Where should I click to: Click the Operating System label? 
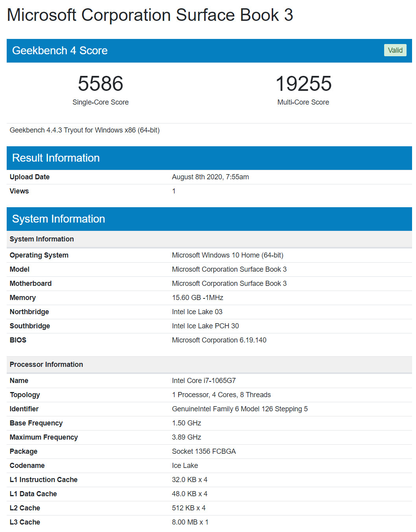click(39, 255)
